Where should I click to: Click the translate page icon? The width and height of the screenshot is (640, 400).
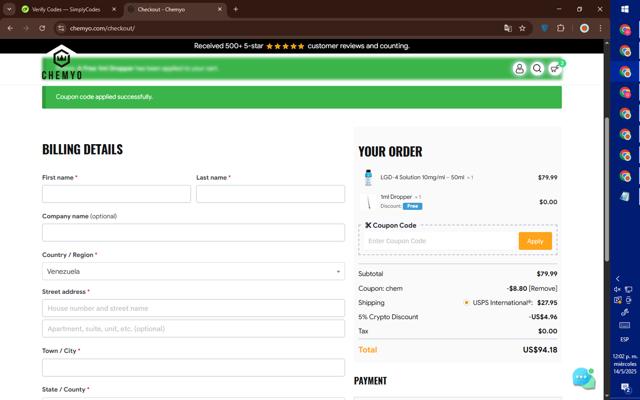click(508, 28)
